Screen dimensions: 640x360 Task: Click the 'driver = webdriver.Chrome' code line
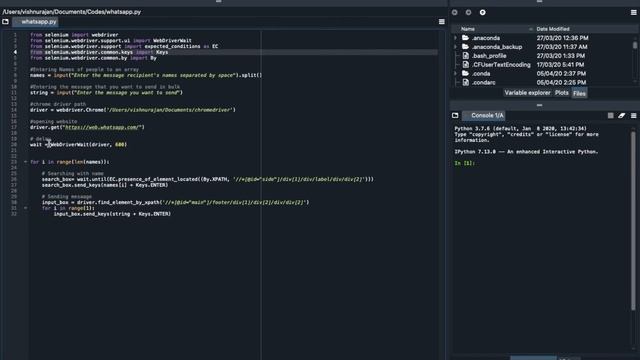133,110
